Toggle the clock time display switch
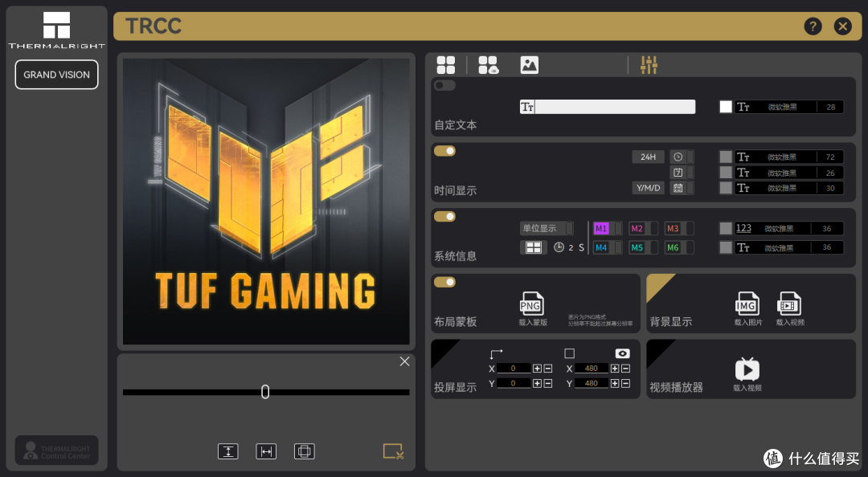The height and width of the screenshot is (477, 868). point(682,157)
